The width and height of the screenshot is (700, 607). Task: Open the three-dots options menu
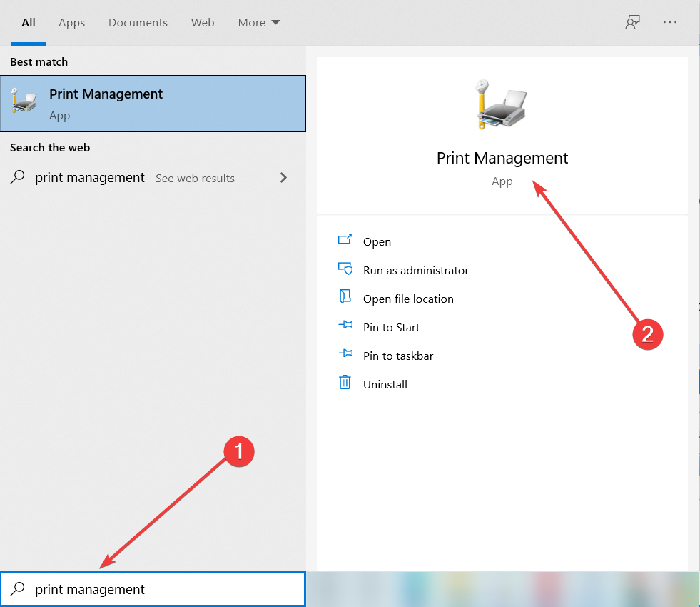pos(669,22)
